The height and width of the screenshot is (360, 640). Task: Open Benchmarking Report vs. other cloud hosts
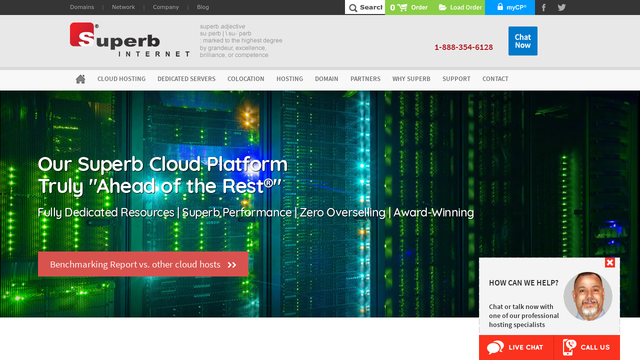click(143, 264)
